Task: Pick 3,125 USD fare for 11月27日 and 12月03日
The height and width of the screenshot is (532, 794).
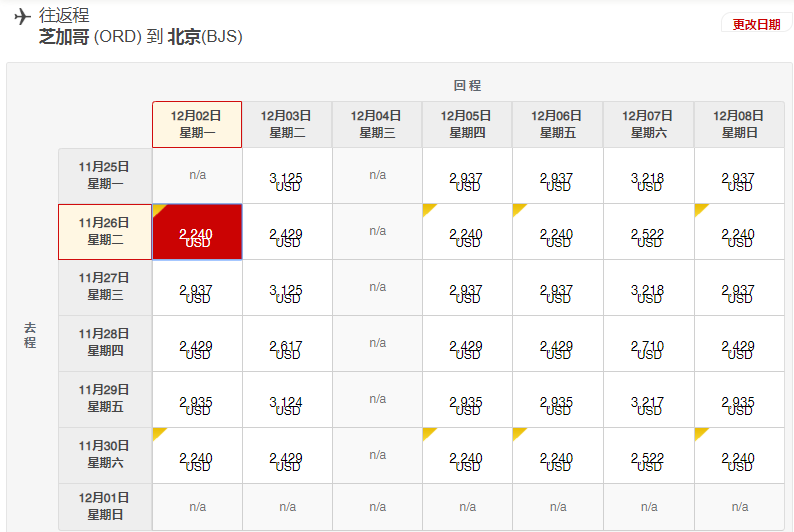Action: coord(287,288)
